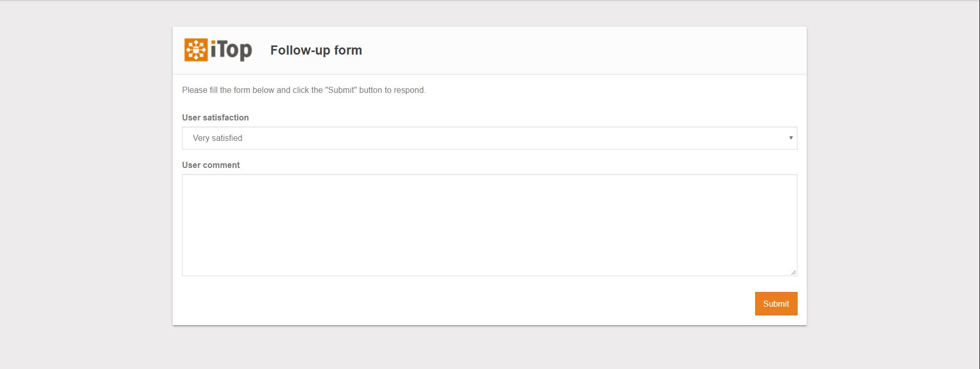Viewport: 980px width, 369px height.
Task: Submit the follow-up form
Action: (776, 304)
